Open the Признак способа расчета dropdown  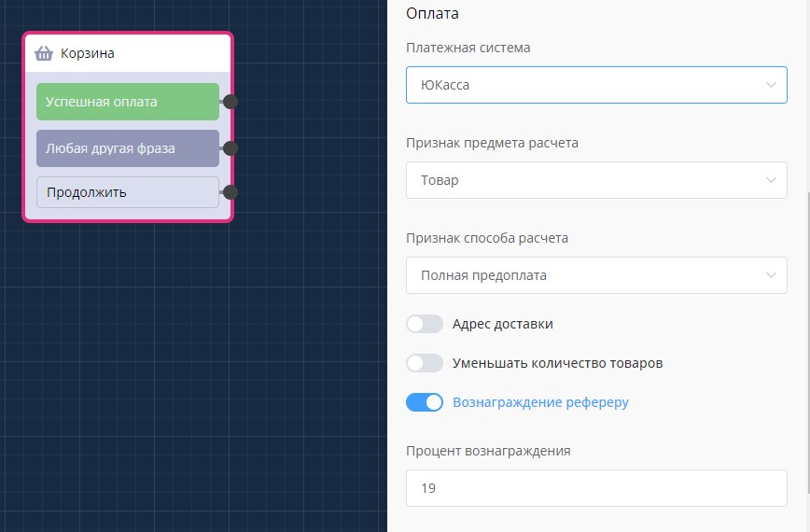pyautogui.click(x=596, y=275)
